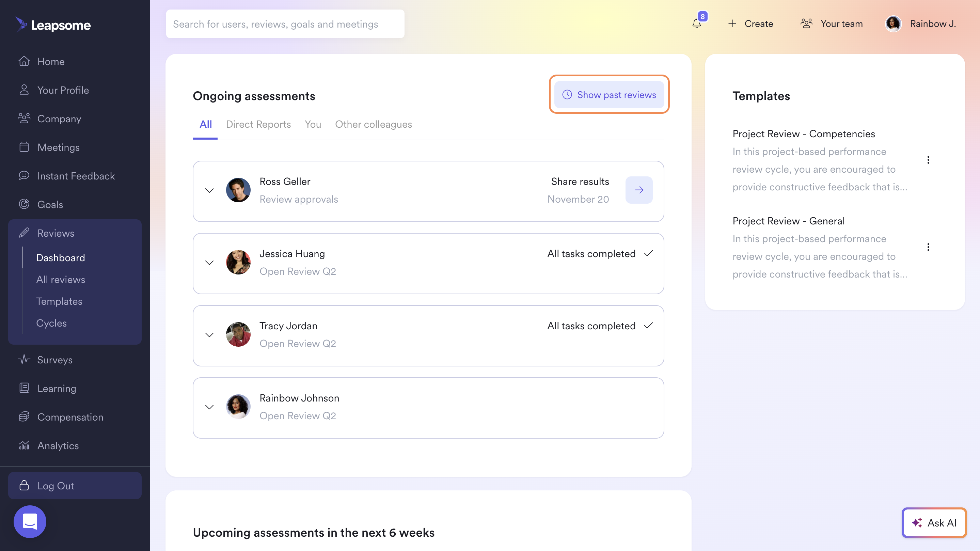Open the Rainbow J. account menu
This screenshot has height=551, width=980.
(x=921, y=23)
